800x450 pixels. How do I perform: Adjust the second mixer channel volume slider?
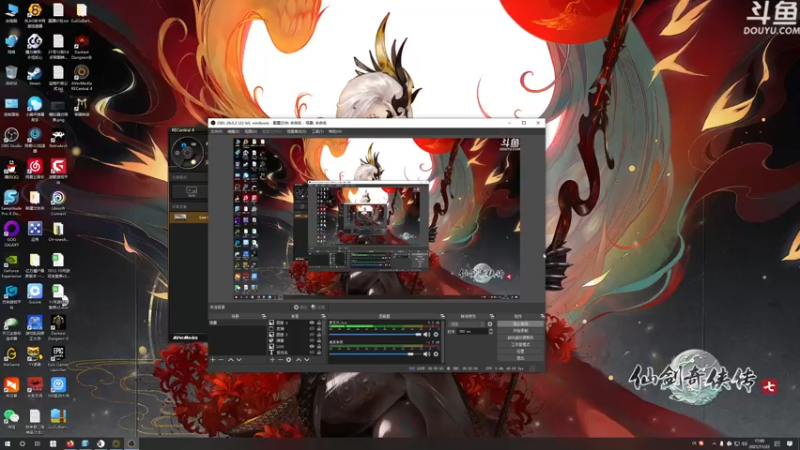click(x=376, y=354)
